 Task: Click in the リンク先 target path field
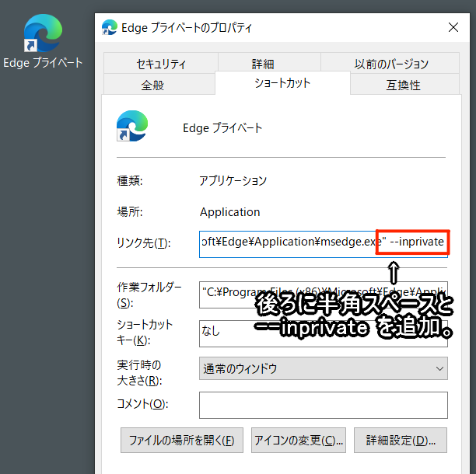(324, 244)
